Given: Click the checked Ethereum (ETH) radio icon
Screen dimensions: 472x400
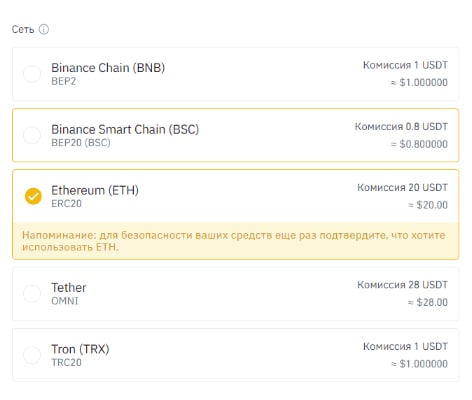Looking at the screenshot, I should click(x=33, y=196).
